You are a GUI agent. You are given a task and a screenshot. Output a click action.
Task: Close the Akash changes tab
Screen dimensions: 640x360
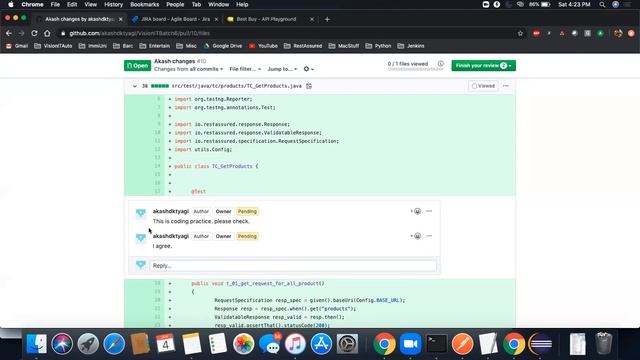tap(120, 19)
